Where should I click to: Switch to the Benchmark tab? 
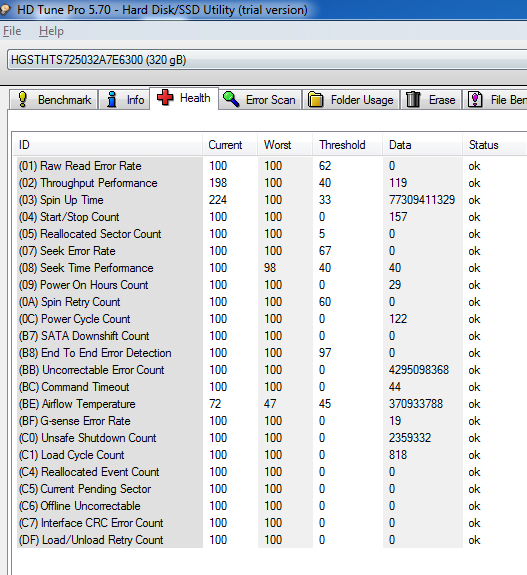[x=54, y=99]
